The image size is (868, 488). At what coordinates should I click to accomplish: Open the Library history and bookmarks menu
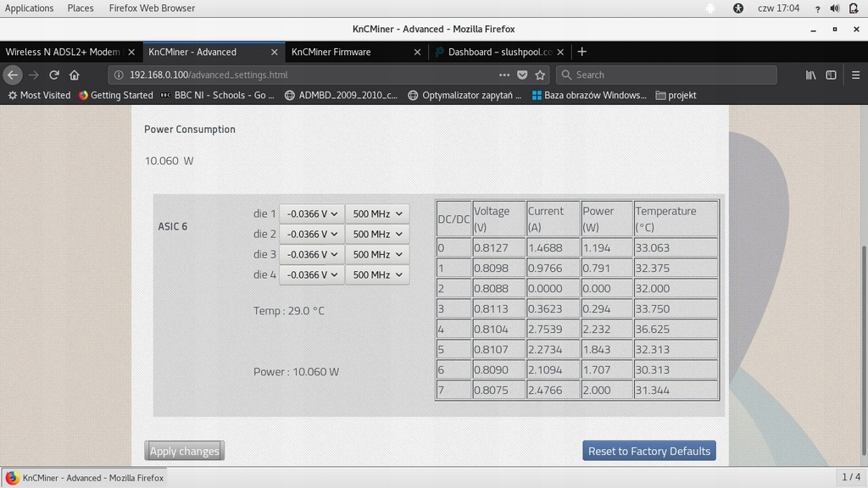[810, 75]
